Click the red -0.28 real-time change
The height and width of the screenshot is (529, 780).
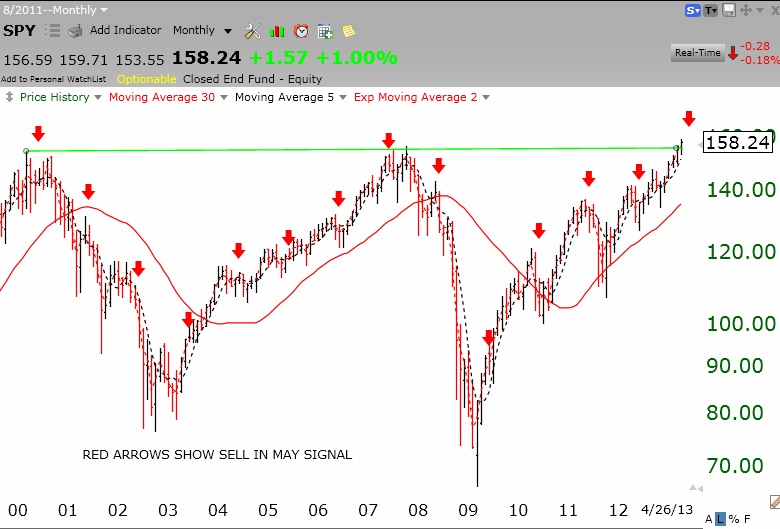[756, 46]
